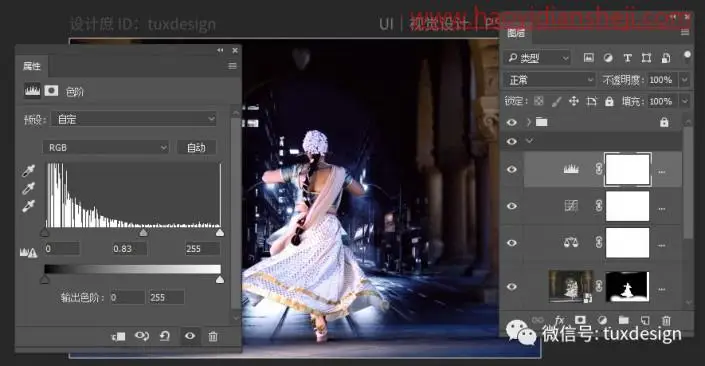Filter layers by shape layers
The image size is (705, 366).
point(647,58)
